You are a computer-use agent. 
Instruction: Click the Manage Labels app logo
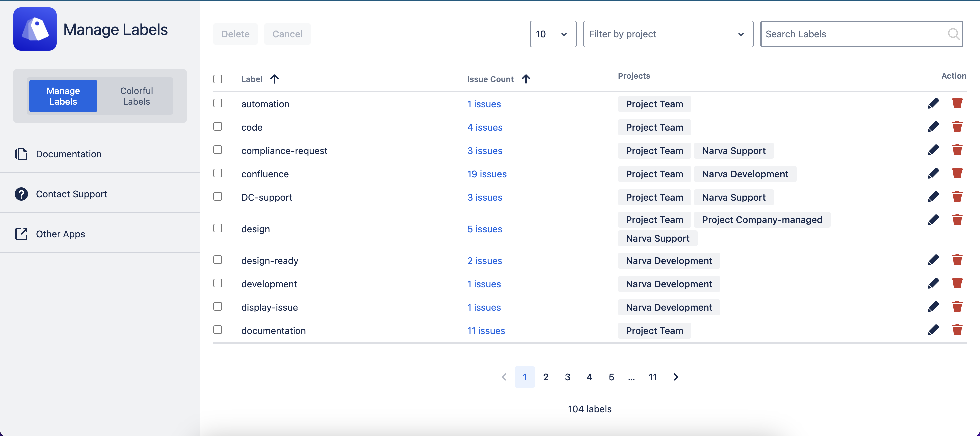pos(35,29)
